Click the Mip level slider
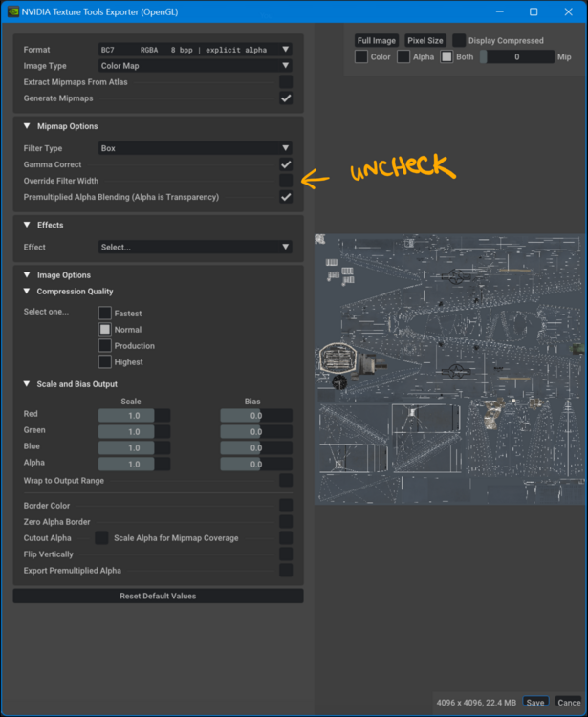This screenshot has height=717, width=588. (x=516, y=56)
